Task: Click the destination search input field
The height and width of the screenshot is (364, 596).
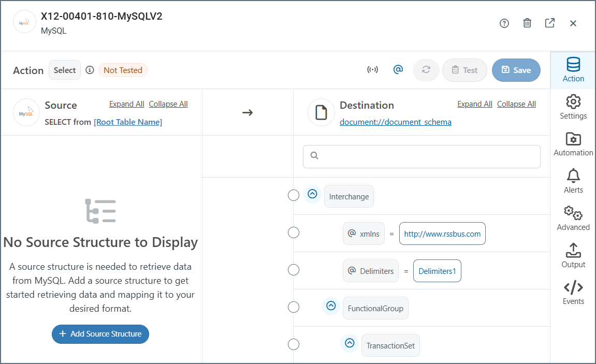Action: (421, 156)
